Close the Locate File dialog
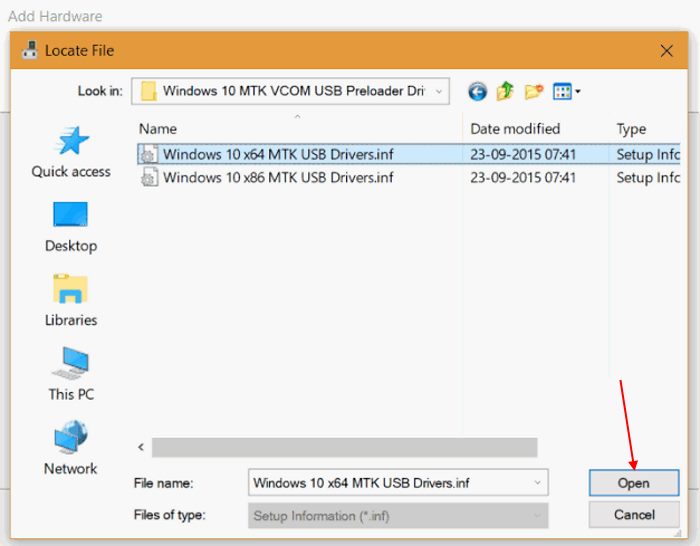Screen dimensions: 700x546 (667, 50)
